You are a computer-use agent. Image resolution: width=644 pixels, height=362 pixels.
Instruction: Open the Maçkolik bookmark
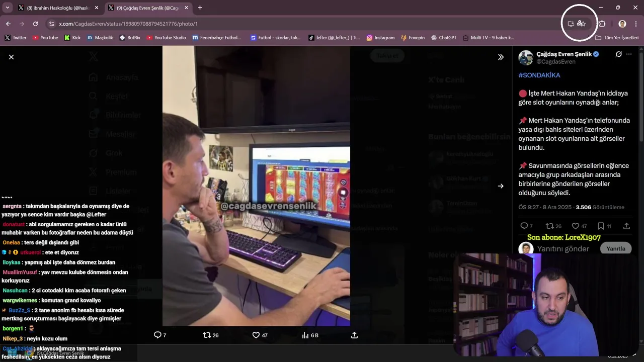(100, 38)
